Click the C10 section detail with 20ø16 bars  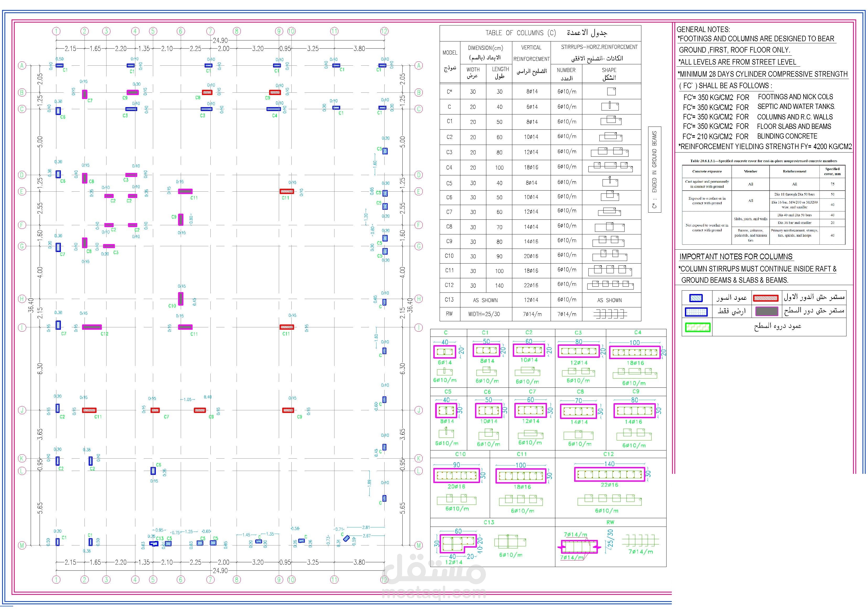[x=456, y=475]
